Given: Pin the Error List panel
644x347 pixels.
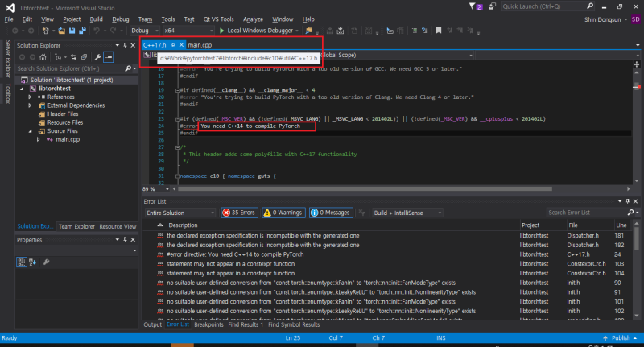Looking at the screenshot, I should pos(628,201).
